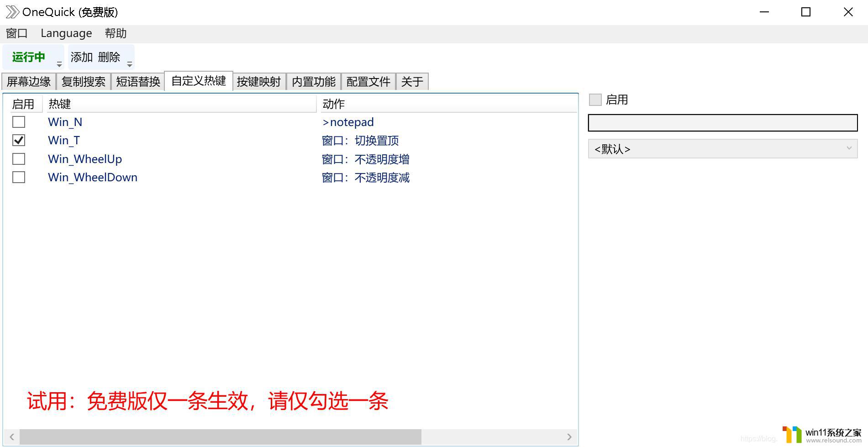
Task: Select the 自定义热键 tab
Action: click(x=199, y=81)
